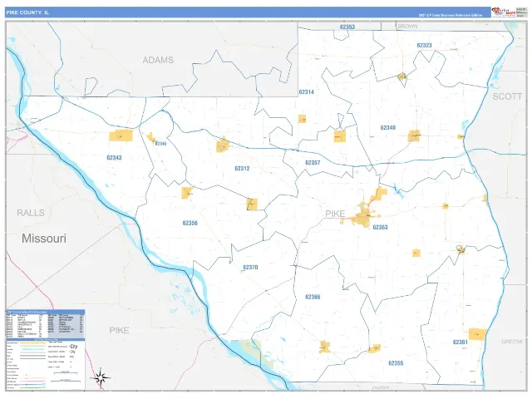The width and height of the screenshot is (532, 399).
Task: Click the publisher logo in header
Action: (504, 12)
